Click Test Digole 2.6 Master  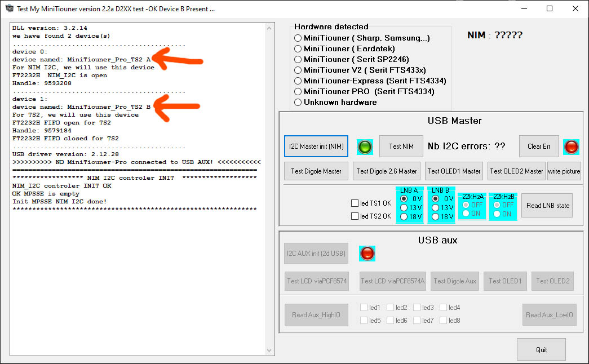(x=386, y=171)
